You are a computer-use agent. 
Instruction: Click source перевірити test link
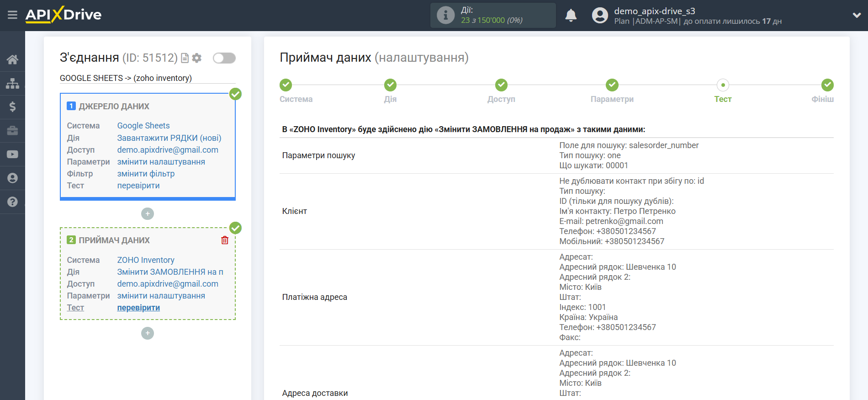click(x=138, y=186)
